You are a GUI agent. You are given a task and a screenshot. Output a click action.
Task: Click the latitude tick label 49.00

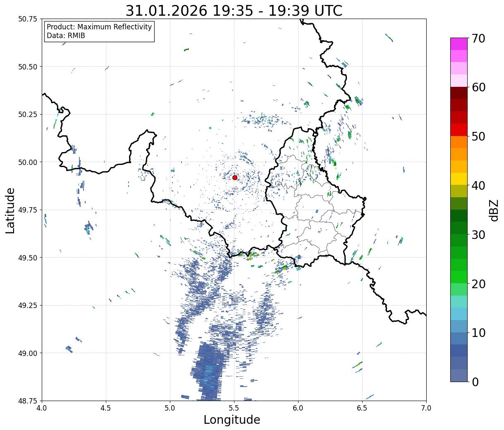pyautogui.click(x=27, y=353)
